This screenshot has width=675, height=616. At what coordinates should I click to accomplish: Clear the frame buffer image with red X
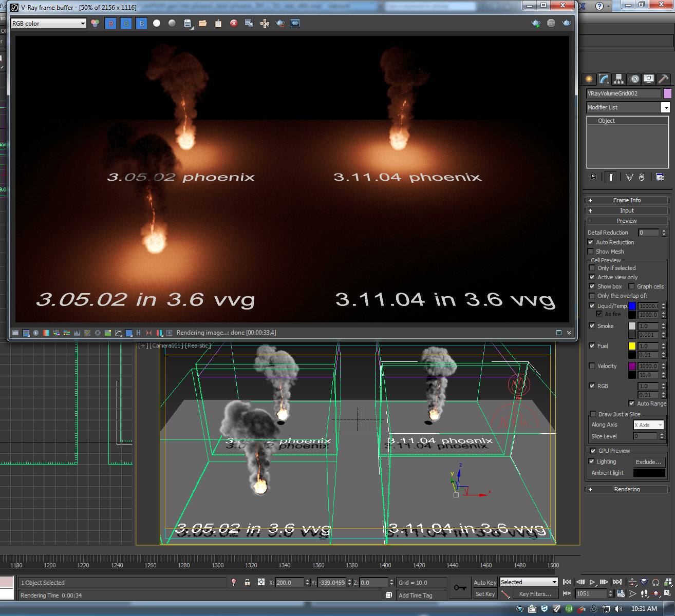tap(234, 24)
